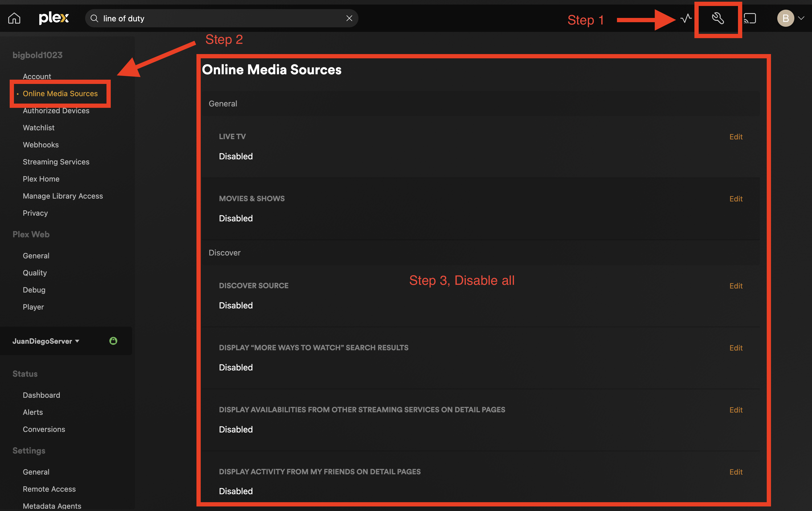
Task: Click Disabled under streaming availabilities setting
Action: 236,429
